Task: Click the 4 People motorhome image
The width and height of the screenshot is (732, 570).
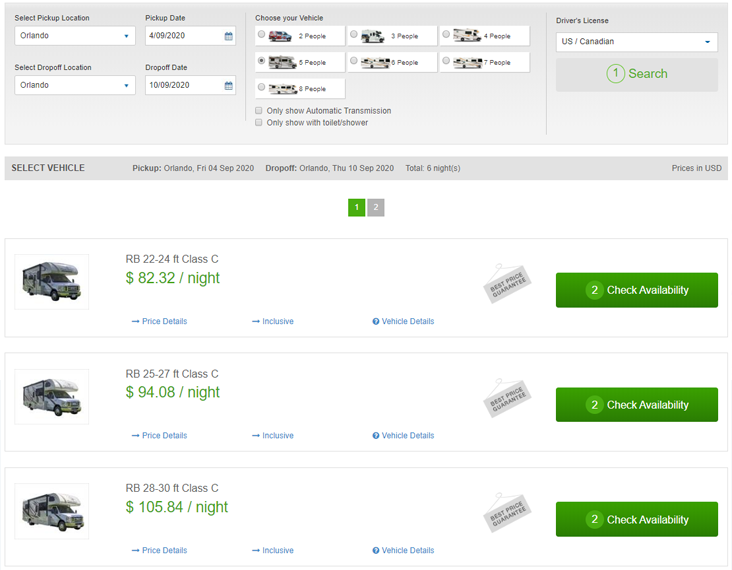Action: (x=467, y=35)
